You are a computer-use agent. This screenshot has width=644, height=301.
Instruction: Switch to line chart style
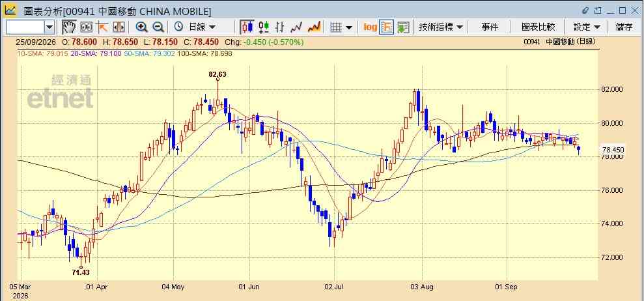(296, 27)
